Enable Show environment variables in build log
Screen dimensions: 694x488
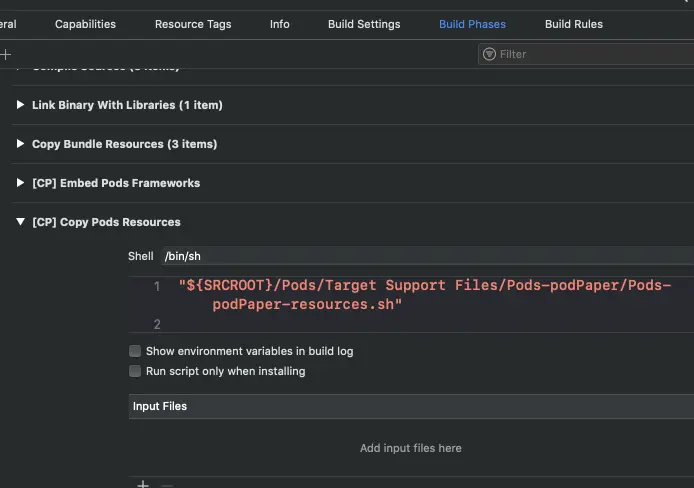pyautogui.click(x=135, y=351)
